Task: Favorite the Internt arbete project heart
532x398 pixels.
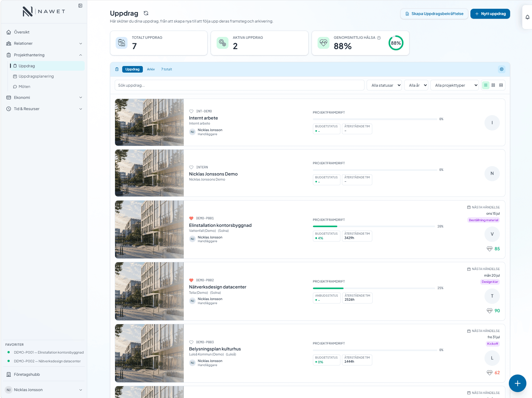Action: click(191, 111)
